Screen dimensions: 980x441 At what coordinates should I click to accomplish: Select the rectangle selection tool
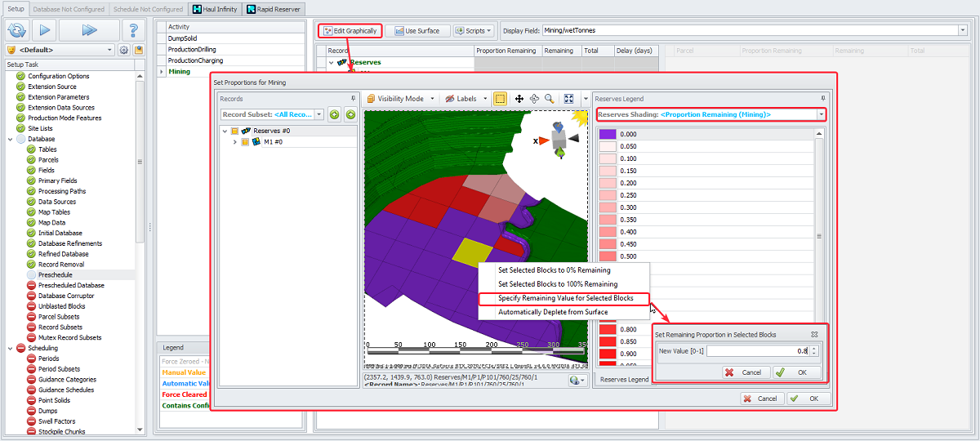click(x=500, y=99)
